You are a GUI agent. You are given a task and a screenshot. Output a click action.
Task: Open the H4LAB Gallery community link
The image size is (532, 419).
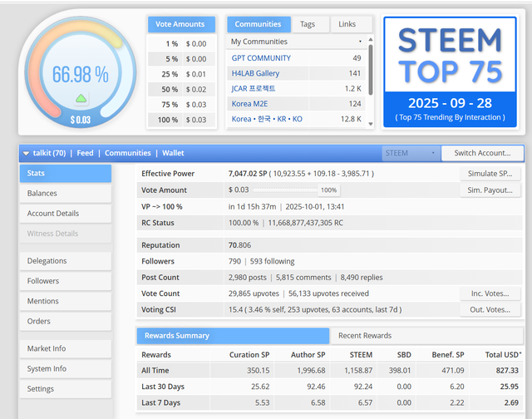point(255,73)
